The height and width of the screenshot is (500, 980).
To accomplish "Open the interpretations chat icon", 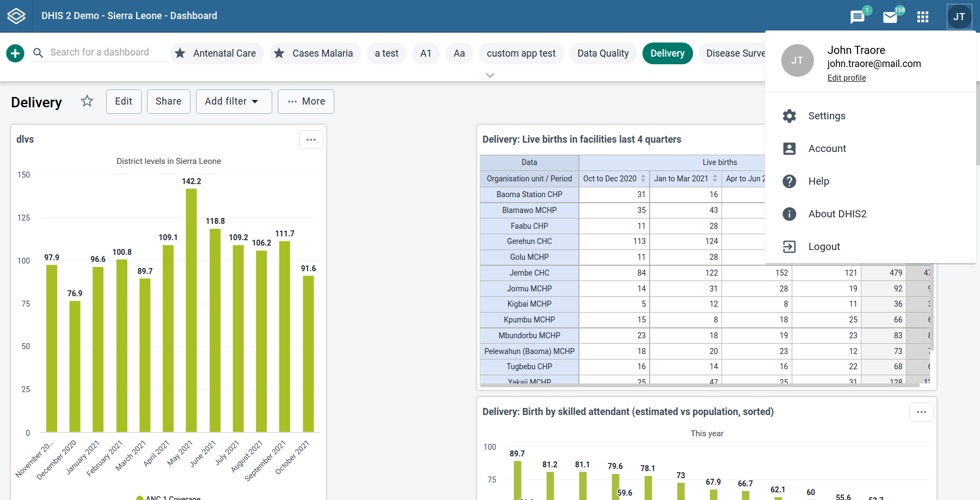I will [x=857, y=17].
